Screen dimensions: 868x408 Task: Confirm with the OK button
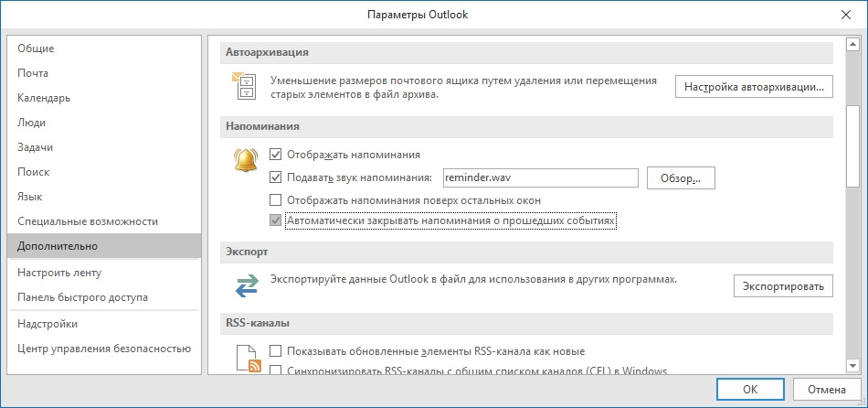click(750, 389)
